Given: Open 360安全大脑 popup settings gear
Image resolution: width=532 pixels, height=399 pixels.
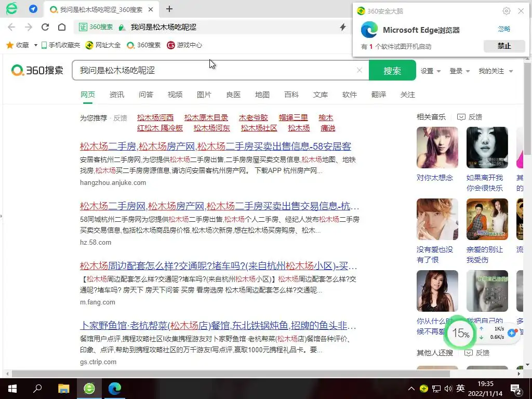Looking at the screenshot, I should point(506,11).
